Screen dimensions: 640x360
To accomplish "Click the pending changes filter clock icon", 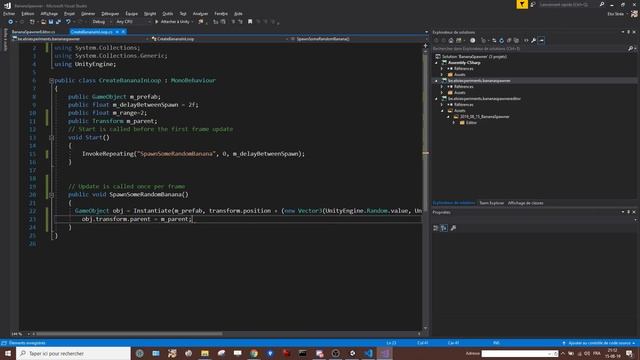I will (x=472, y=40).
